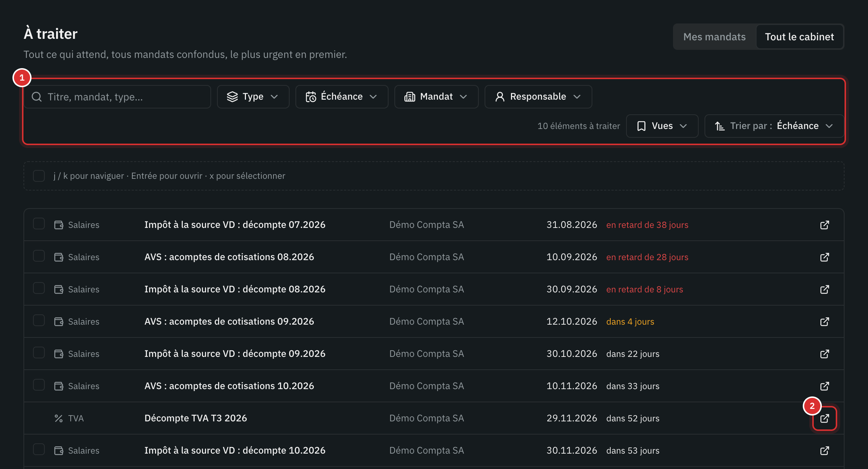The height and width of the screenshot is (469, 868).
Task: Click the wallet icon in the 07.2026 row
Action: coord(59,225)
